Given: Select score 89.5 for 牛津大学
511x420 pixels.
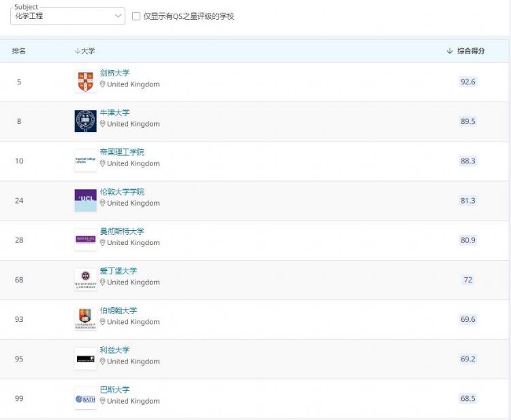Looking at the screenshot, I should click(x=468, y=121).
